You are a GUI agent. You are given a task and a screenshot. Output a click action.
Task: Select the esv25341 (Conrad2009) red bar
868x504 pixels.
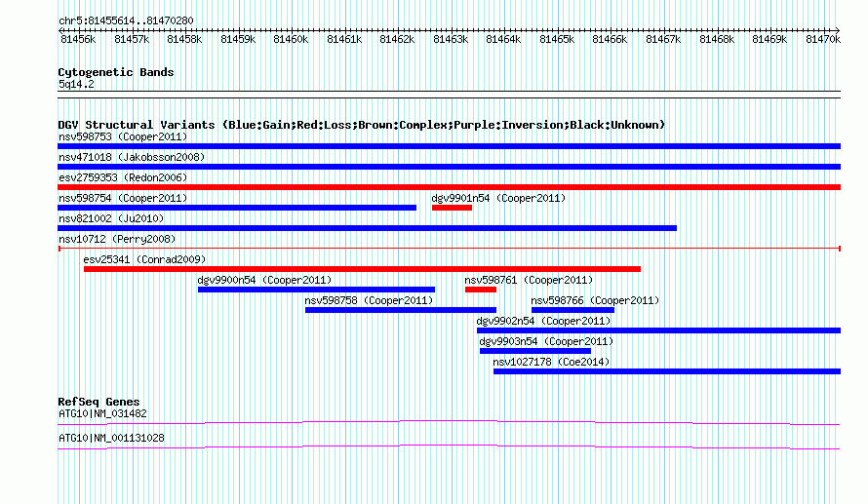362,269
